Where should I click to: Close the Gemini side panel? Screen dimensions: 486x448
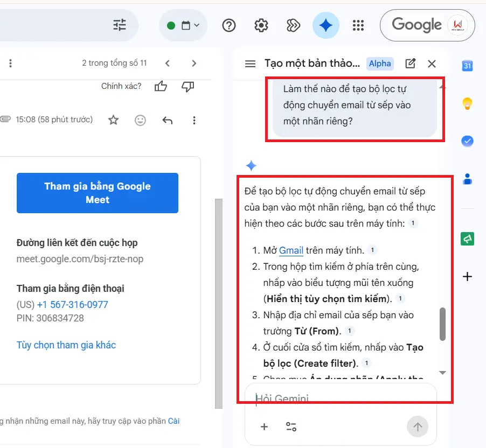click(432, 64)
